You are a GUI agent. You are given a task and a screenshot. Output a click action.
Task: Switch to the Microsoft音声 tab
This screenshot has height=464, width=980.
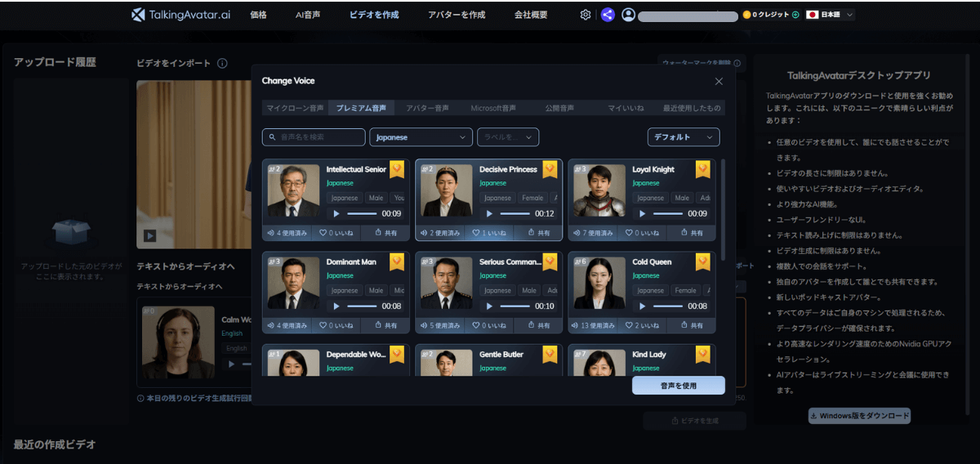(493, 108)
